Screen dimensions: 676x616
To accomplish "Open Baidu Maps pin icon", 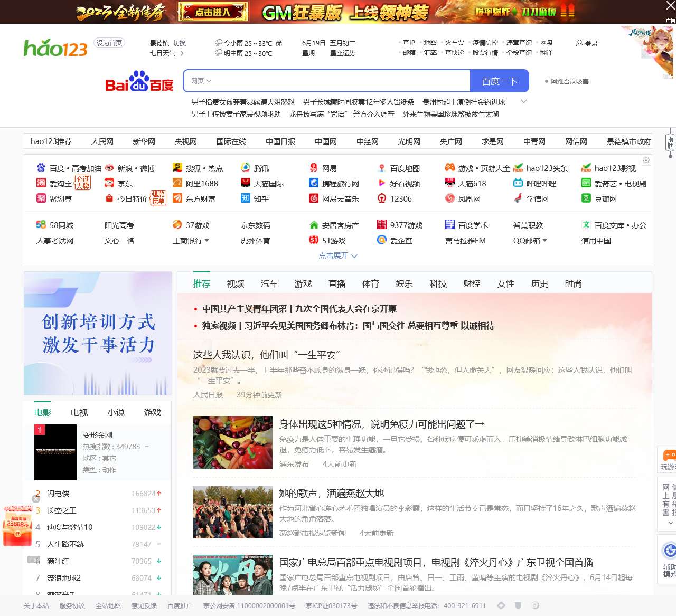I will (382, 168).
